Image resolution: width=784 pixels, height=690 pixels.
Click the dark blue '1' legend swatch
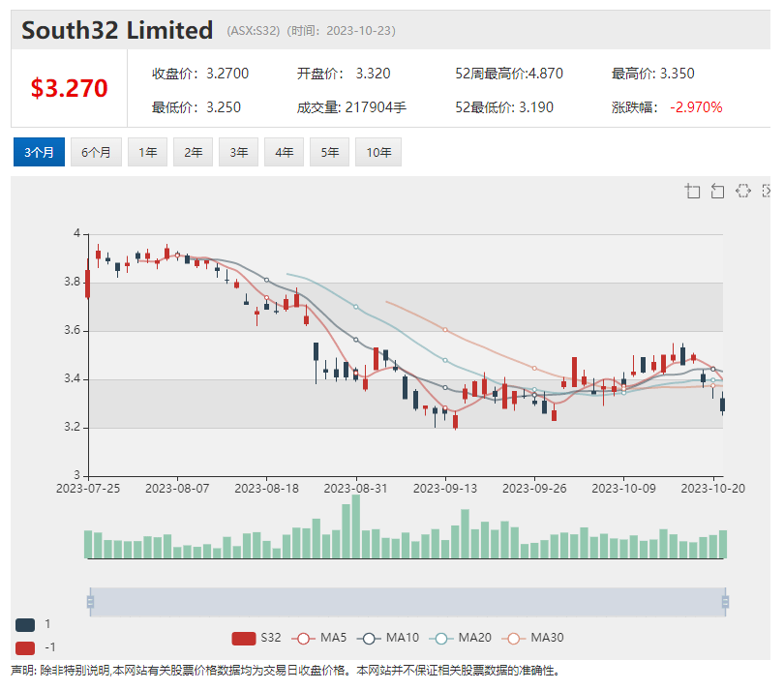(x=25, y=624)
